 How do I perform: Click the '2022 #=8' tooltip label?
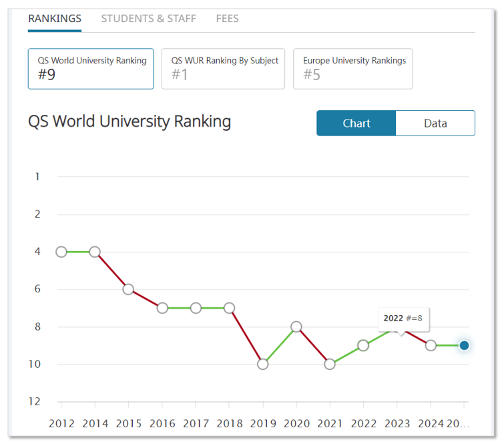tap(403, 318)
